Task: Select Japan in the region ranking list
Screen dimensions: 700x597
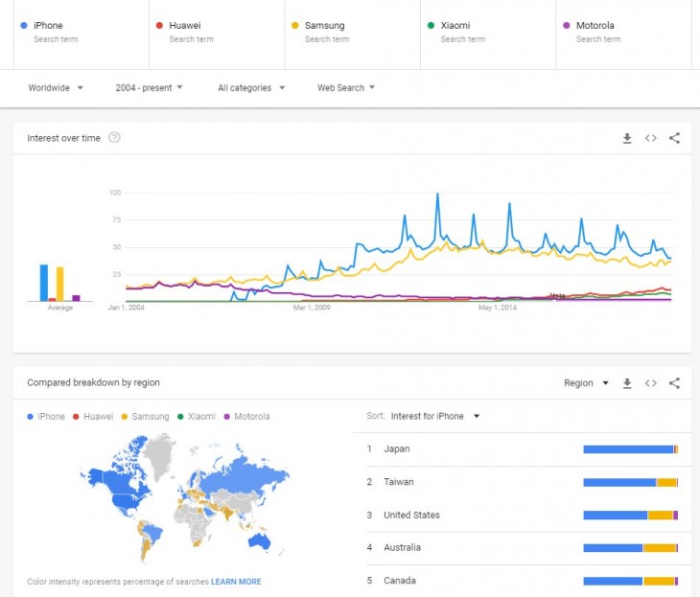Action: [397, 449]
